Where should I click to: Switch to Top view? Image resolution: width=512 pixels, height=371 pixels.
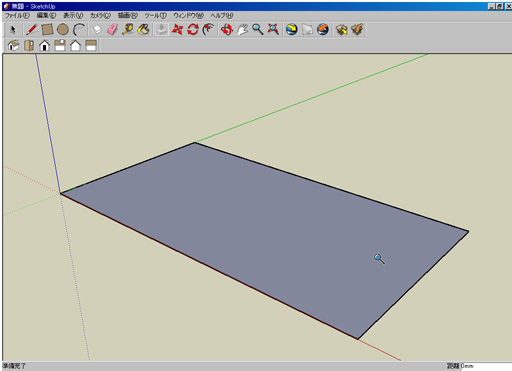point(29,45)
